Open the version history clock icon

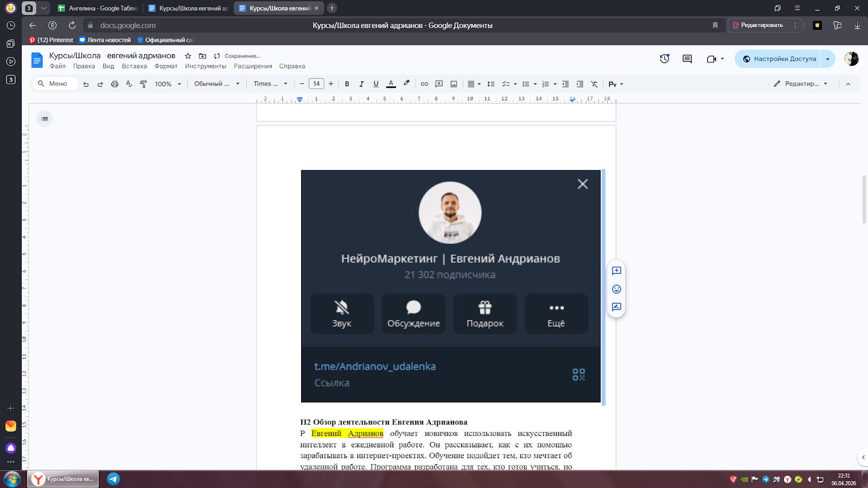tap(665, 59)
